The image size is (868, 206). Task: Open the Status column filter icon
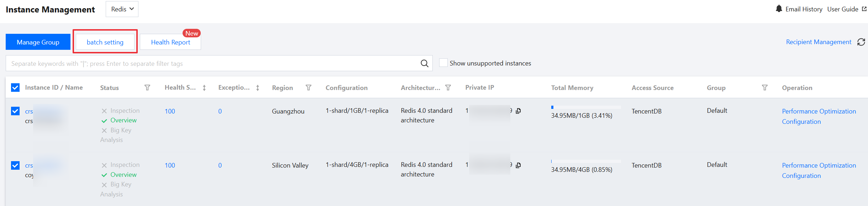147,88
